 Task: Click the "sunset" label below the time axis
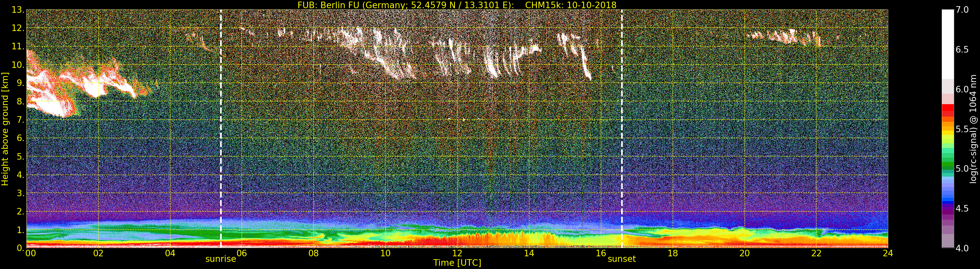point(622,259)
